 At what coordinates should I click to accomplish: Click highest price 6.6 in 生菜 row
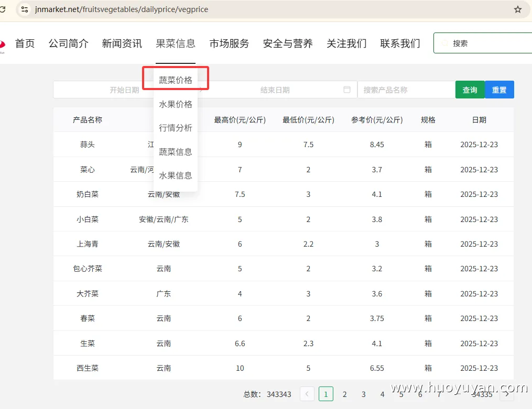coord(240,344)
